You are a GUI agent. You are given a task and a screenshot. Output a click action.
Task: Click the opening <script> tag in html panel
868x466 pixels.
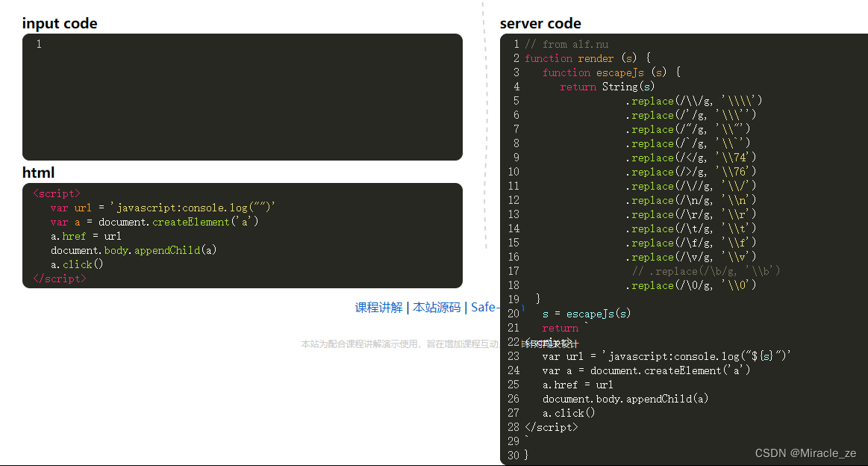click(x=57, y=193)
